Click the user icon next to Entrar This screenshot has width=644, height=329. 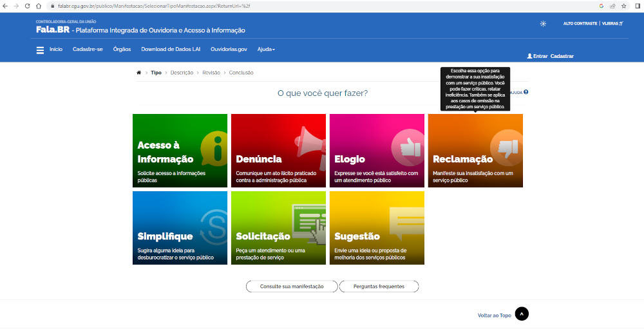tap(529, 56)
